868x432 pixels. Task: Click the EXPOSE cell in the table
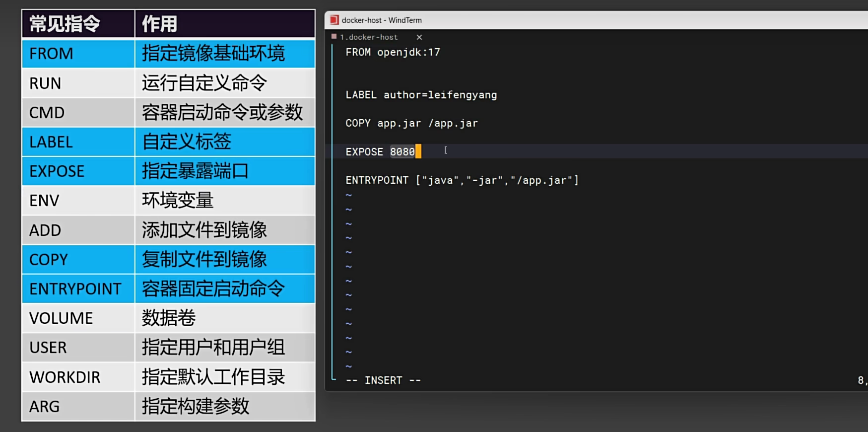(78, 171)
